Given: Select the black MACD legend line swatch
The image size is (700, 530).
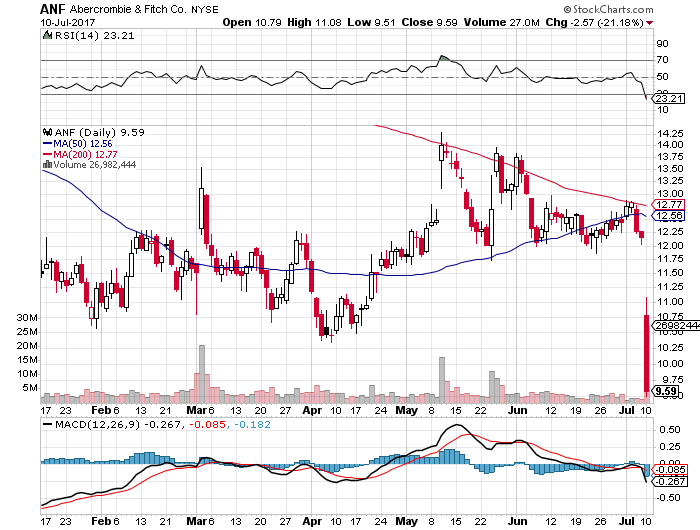Looking at the screenshot, I should click(x=47, y=424).
